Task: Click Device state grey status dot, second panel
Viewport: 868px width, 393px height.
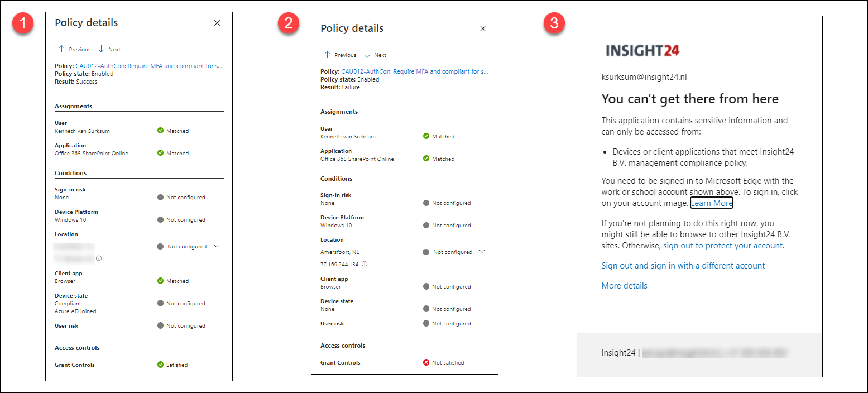Action: click(426, 309)
